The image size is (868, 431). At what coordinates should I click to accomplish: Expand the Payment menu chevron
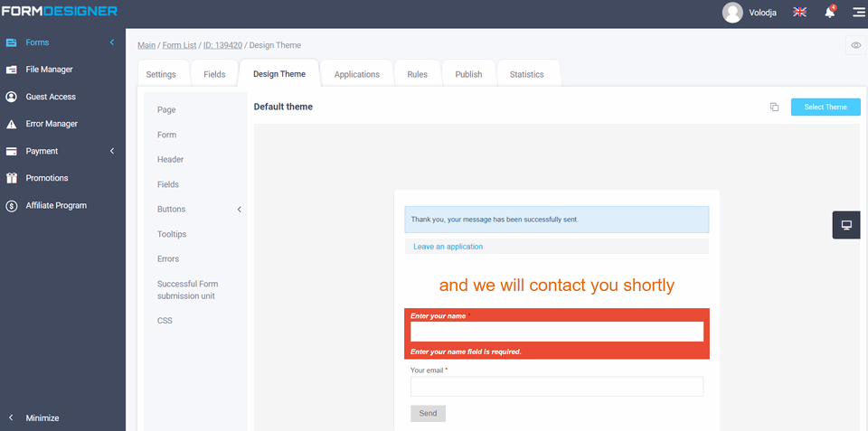pos(112,151)
